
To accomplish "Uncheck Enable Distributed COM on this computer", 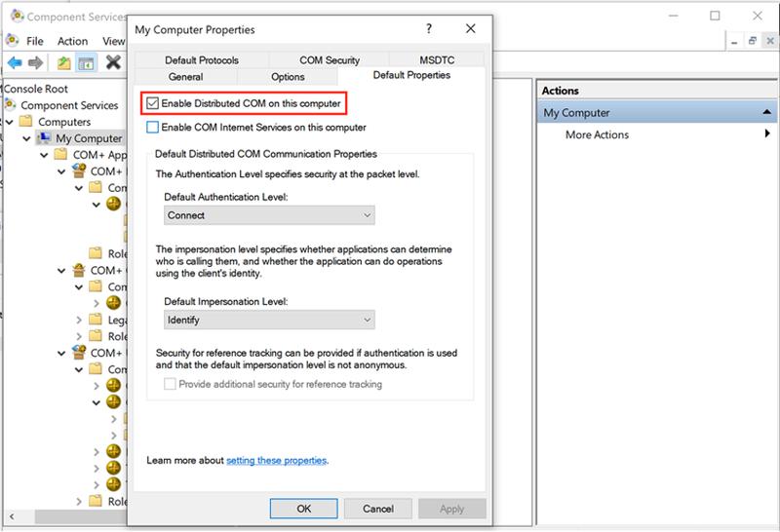I will click(153, 103).
